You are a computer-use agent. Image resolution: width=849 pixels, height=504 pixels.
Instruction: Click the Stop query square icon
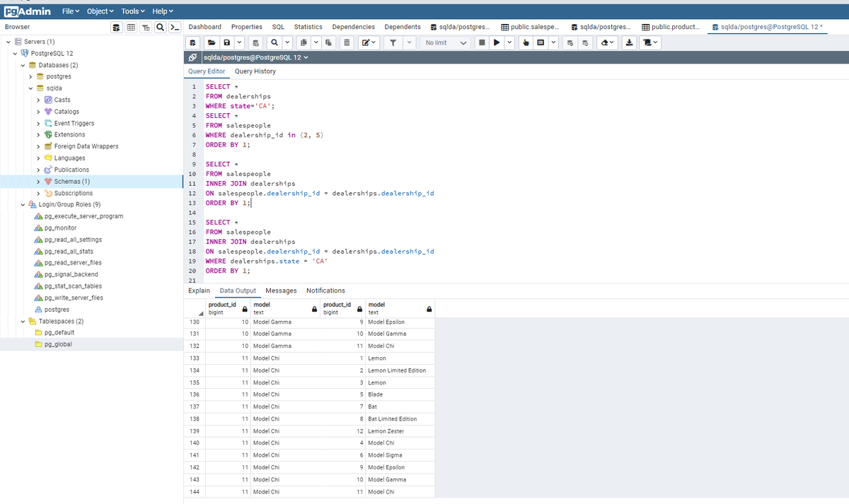pyautogui.click(x=482, y=42)
